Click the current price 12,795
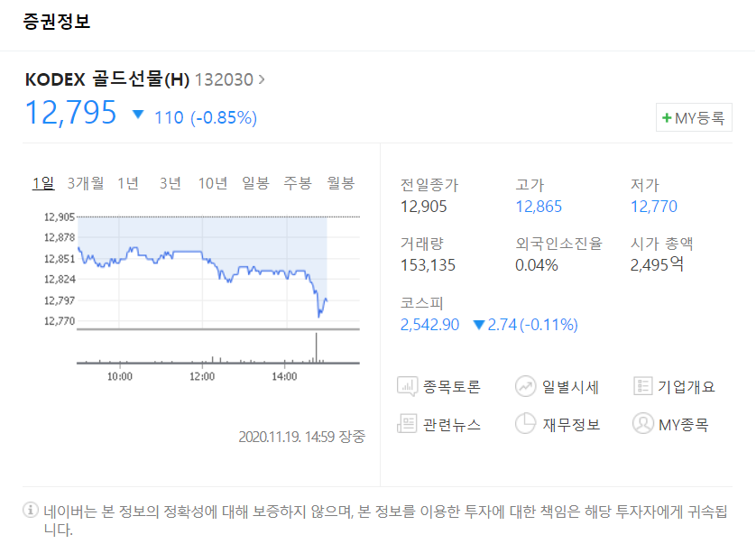The image size is (756, 544). [x=71, y=113]
